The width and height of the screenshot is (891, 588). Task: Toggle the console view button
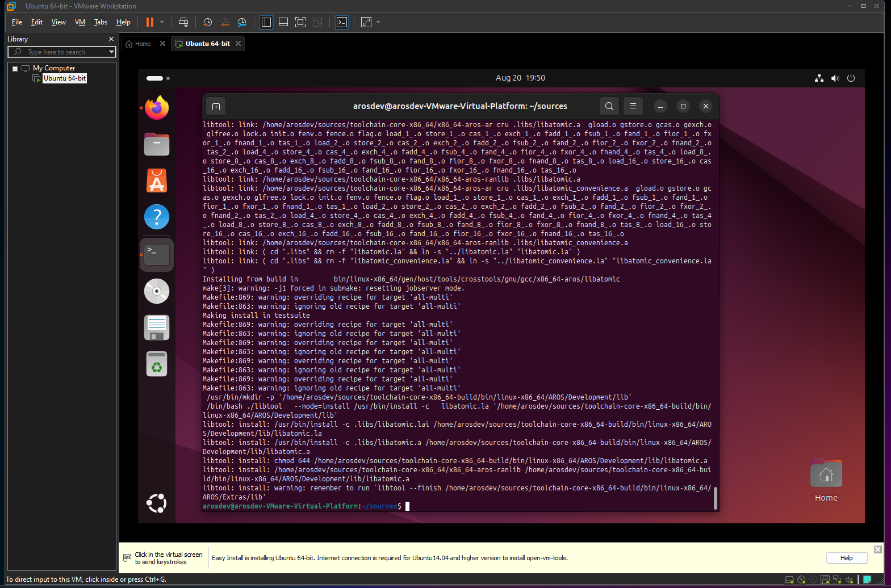tap(342, 22)
